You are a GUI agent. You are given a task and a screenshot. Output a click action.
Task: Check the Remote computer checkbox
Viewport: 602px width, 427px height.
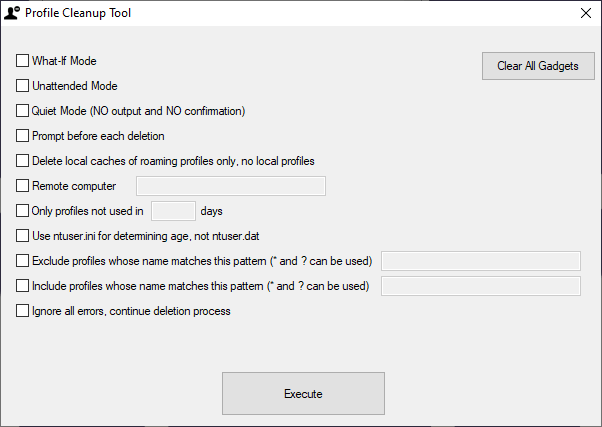[x=23, y=186]
